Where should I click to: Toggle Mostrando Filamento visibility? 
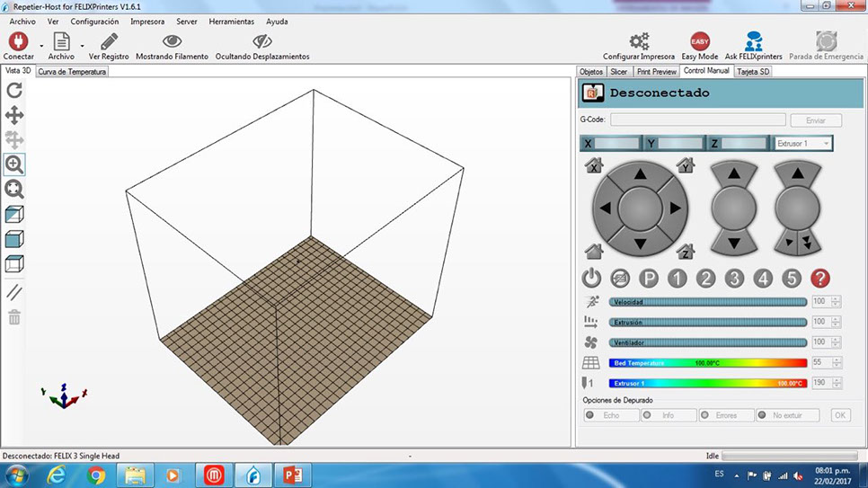172,41
